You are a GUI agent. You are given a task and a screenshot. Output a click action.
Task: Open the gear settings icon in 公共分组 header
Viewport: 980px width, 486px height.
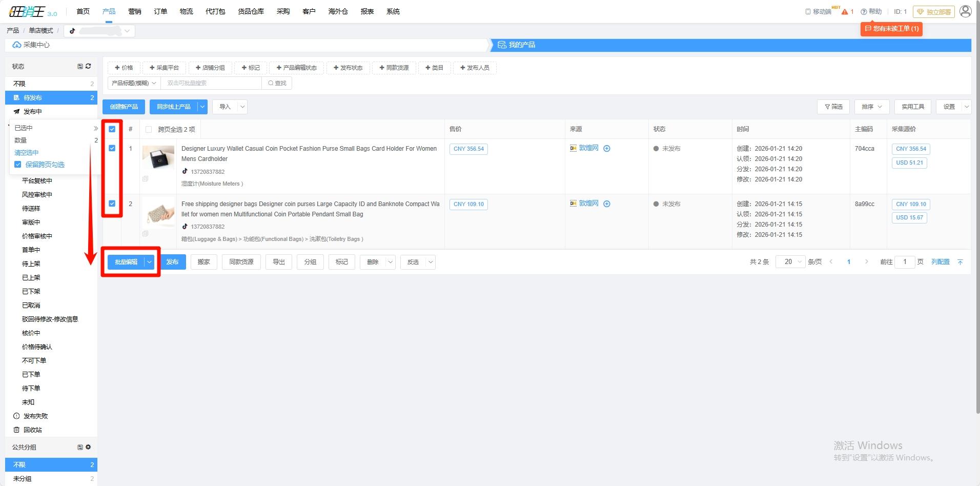(88, 447)
